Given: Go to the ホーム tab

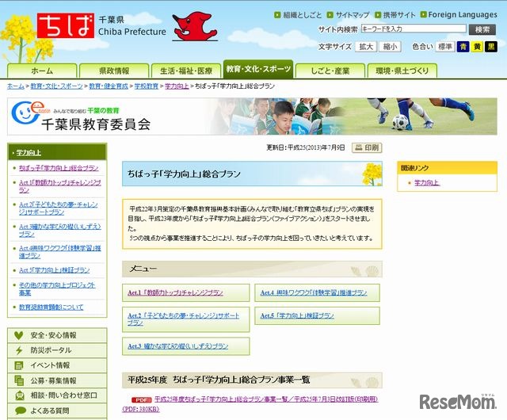Looking at the screenshot, I should 42,71.
